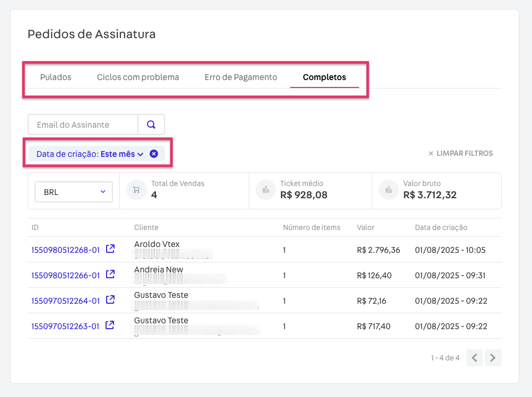Click Limpar Filtros to clear filters
This screenshot has height=397, width=532.
coord(460,154)
